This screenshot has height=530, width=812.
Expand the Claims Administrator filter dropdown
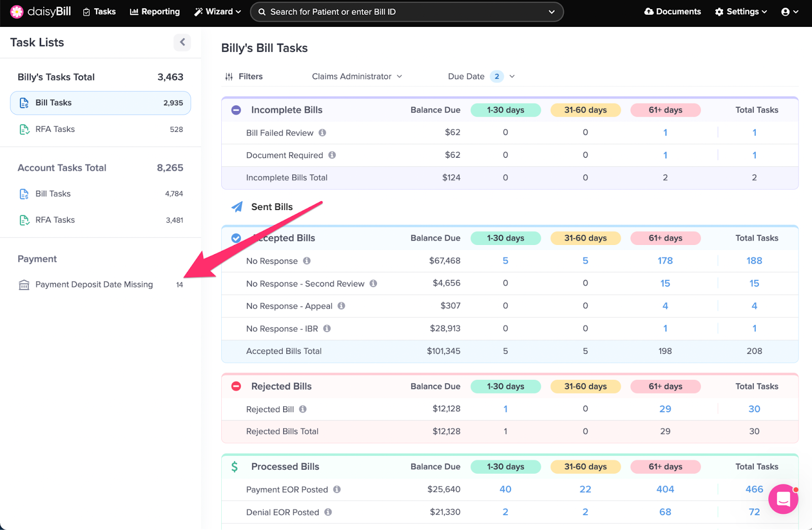pyautogui.click(x=357, y=77)
